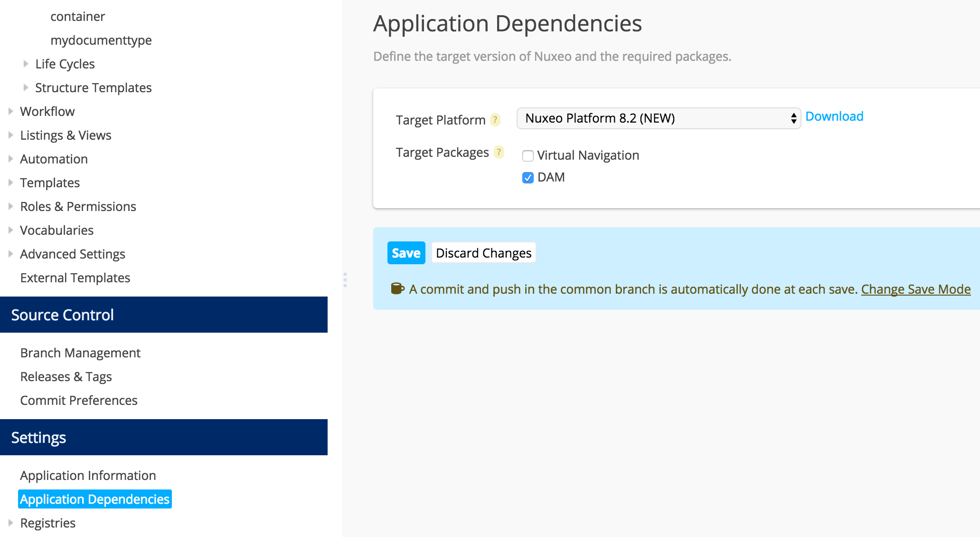Open Listings & Views in the sidebar

point(66,135)
